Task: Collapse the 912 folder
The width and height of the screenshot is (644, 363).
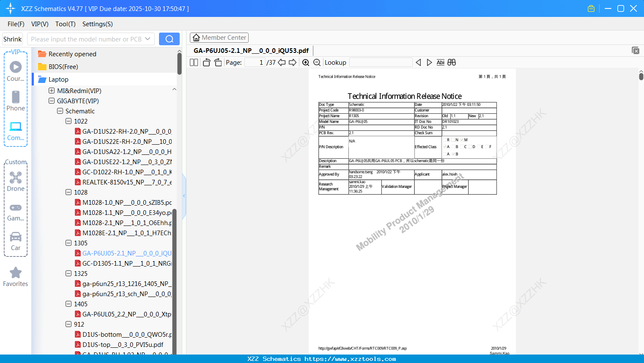Action: tap(69, 324)
